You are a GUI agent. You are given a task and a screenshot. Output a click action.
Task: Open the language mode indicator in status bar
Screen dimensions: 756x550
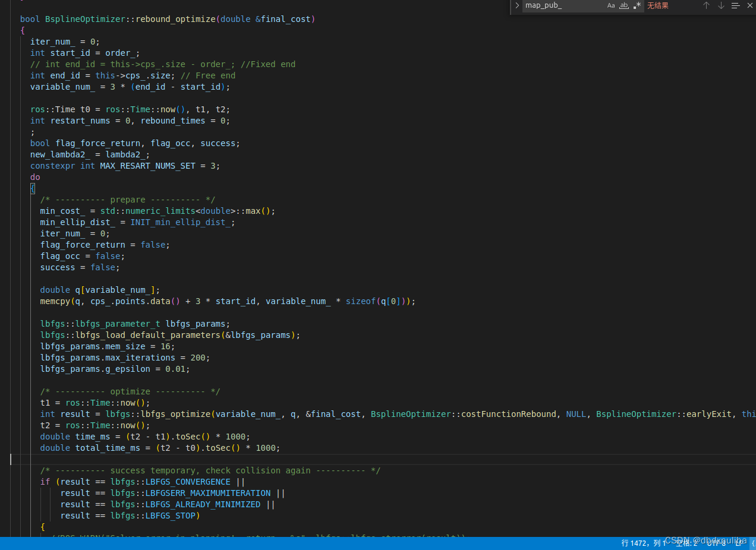(752, 542)
